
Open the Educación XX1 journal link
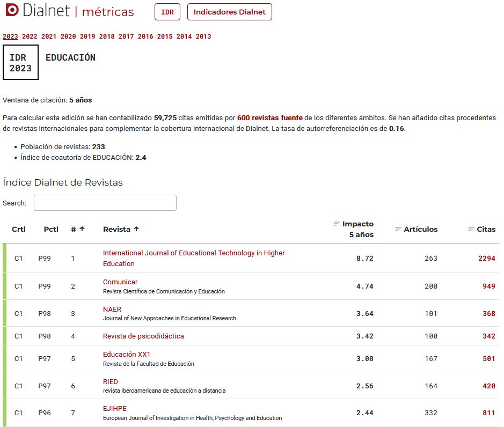pyautogui.click(x=127, y=355)
